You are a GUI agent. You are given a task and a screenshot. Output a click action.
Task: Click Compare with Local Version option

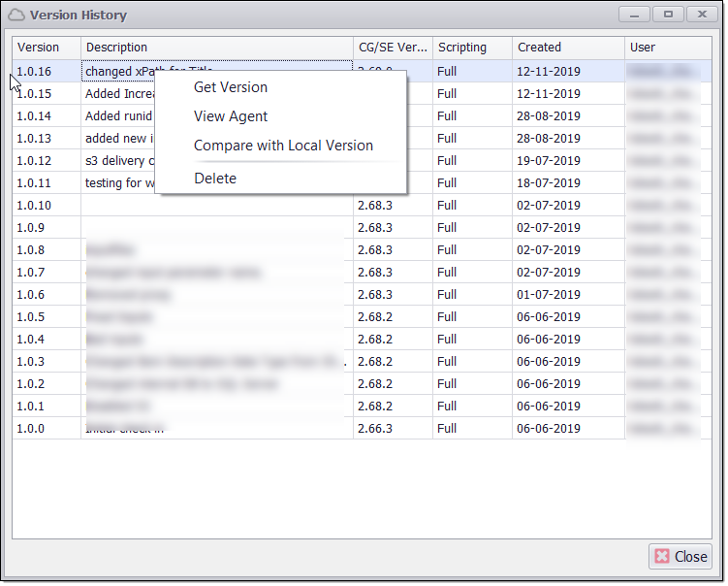click(283, 146)
